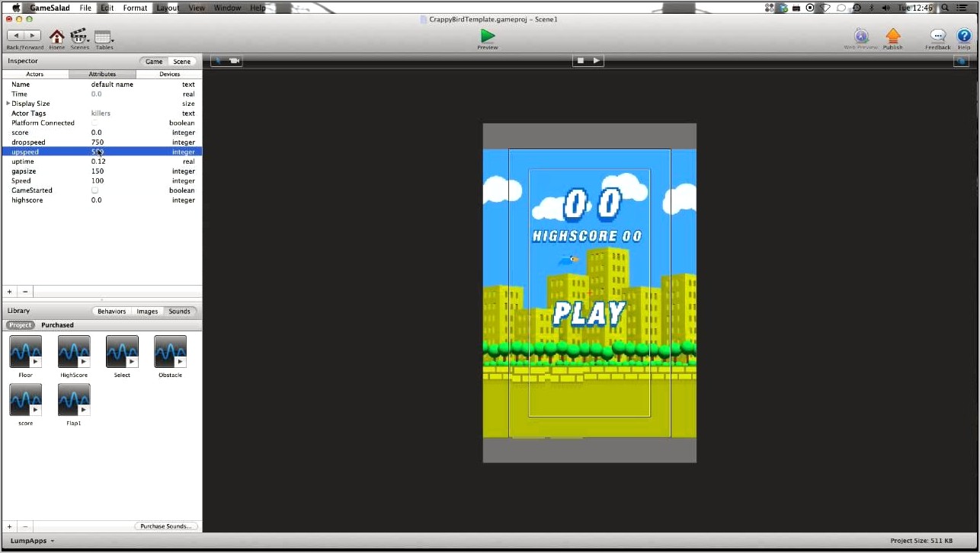Open the Scenes dropdown arrow
The image size is (980, 553).
[x=89, y=40]
